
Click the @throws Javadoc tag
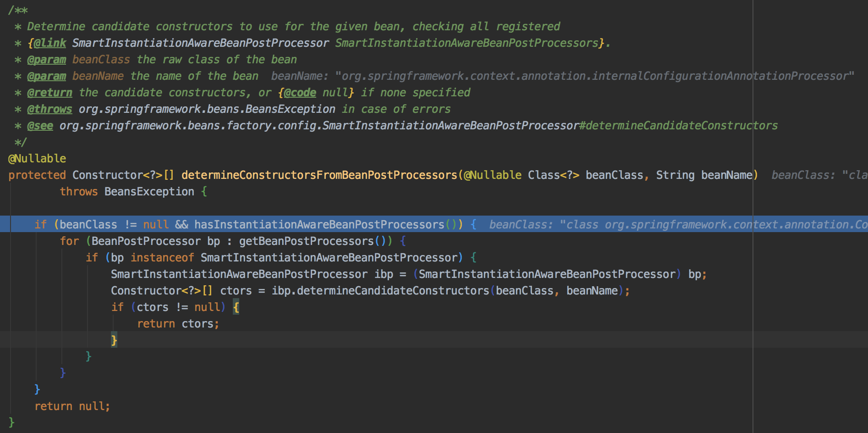pos(49,109)
